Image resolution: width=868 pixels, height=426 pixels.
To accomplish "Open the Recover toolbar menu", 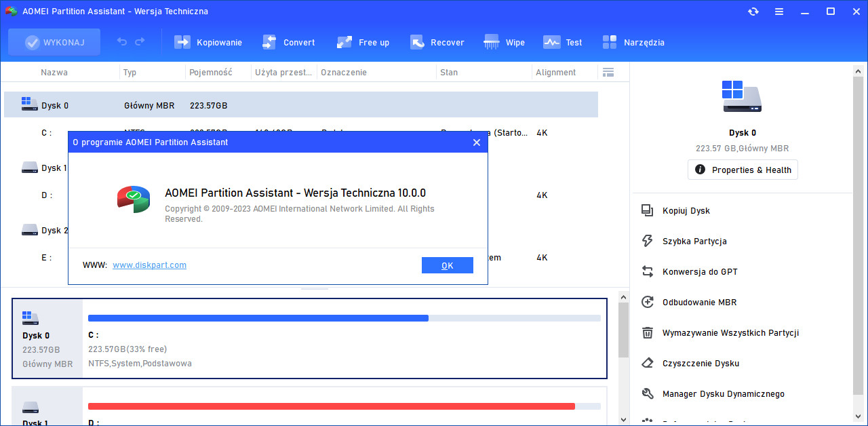I will (x=437, y=42).
